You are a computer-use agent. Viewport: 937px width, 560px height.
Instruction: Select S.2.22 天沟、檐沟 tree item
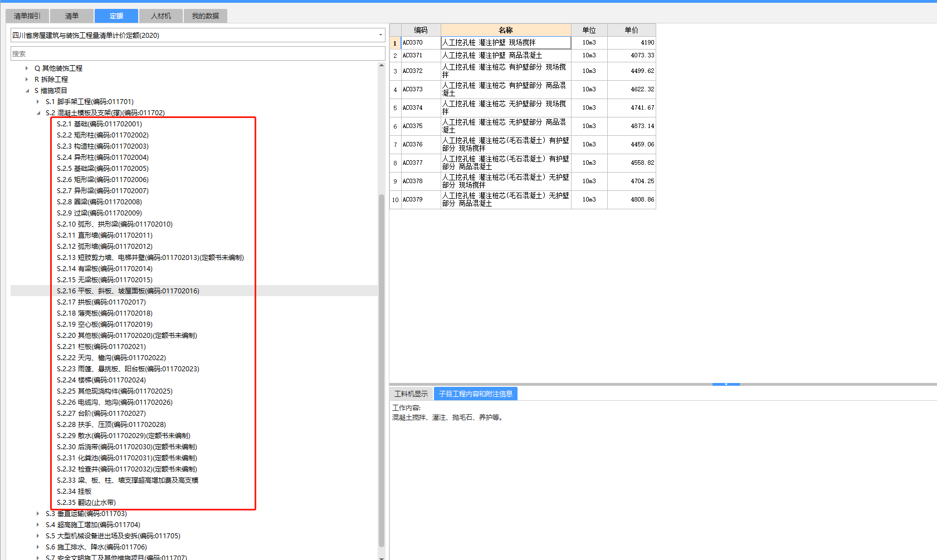pyautogui.click(x=111, y=358)
